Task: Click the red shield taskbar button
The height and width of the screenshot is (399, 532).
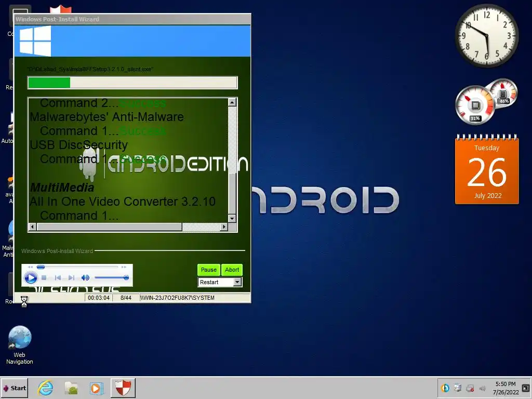Action: 123,388
